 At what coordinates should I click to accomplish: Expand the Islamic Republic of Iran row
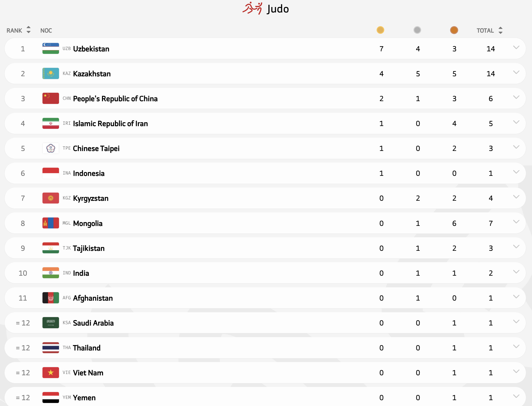pos(516,122)
